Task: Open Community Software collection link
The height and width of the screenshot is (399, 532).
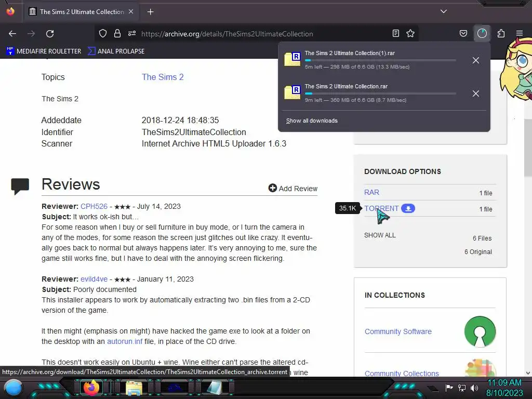Action: [398, 331]
